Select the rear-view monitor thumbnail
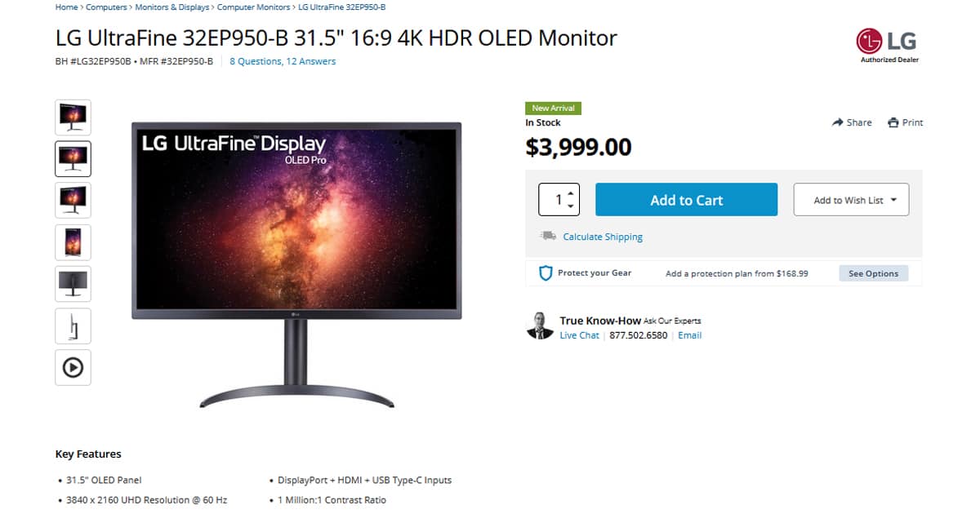 (x=73, y=284)
